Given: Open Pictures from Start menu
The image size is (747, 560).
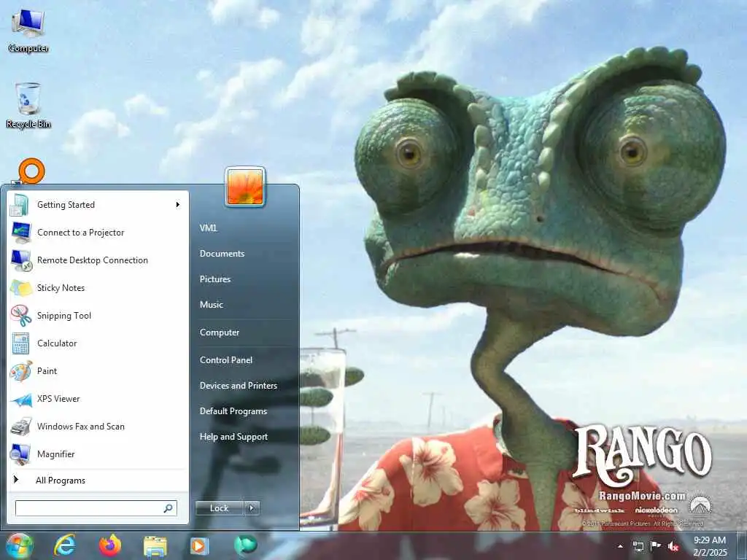Looking at the screenshot, I should coord(215,279).
